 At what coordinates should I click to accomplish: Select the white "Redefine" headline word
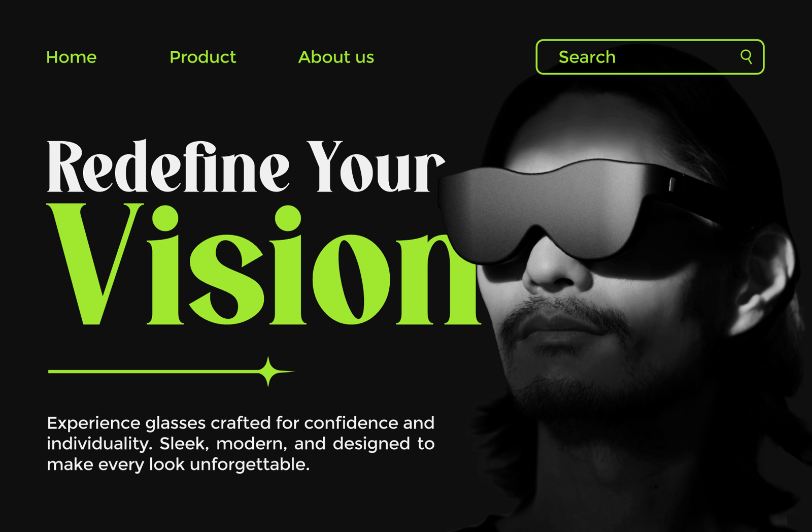(168, 167)
